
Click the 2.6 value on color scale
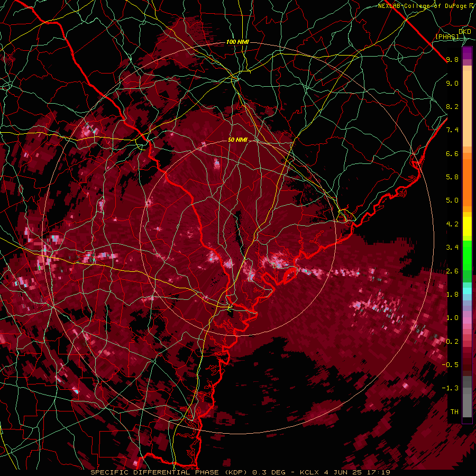(452, 271)
